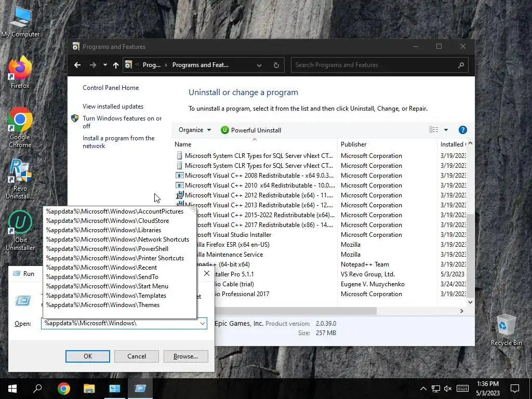Refresh the Programs and Features list

pos(276,65)
